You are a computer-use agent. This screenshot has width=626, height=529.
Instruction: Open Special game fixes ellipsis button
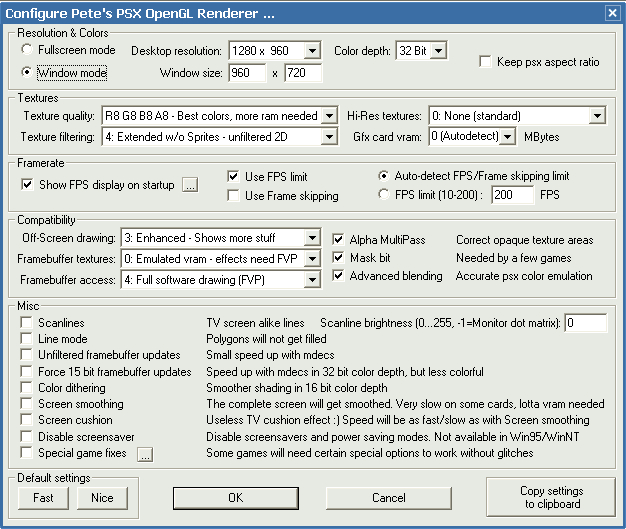coord(145,454)
